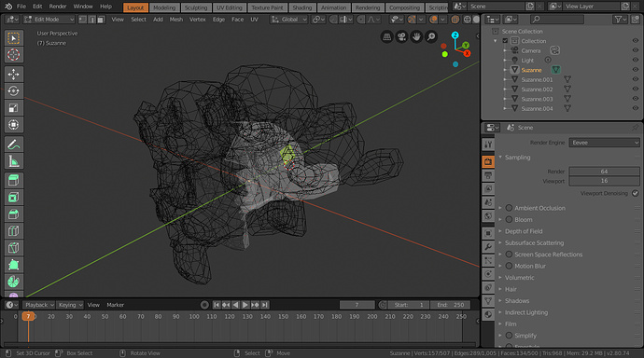The width and height of the screenshot is (644, 358).
Task: Expand the Shadows panel
Action: coord(517,300)
